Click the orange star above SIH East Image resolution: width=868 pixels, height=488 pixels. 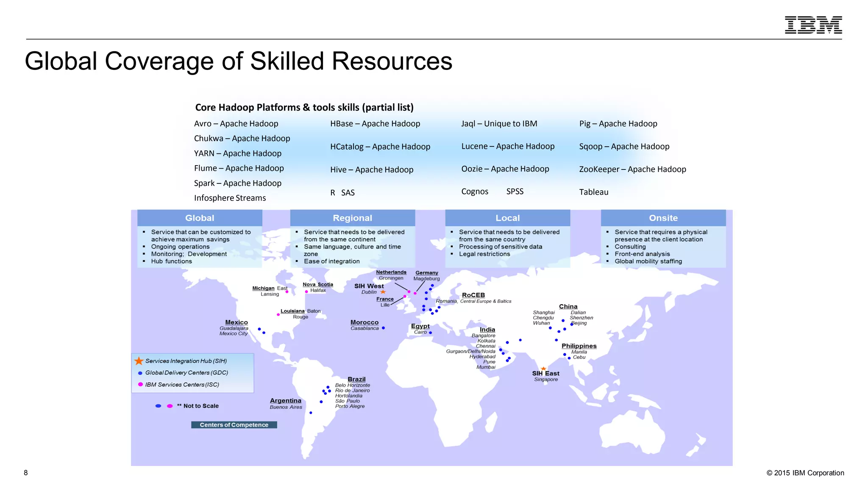(543, 369)
